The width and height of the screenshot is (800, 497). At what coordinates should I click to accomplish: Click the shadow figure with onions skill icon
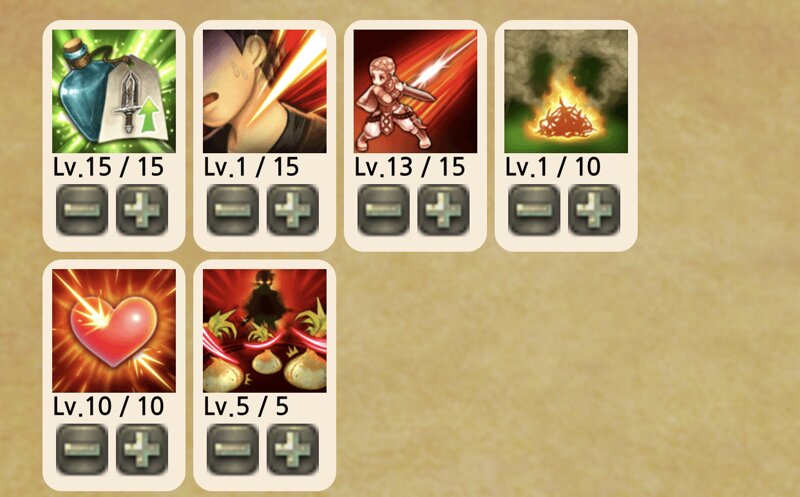265,331
